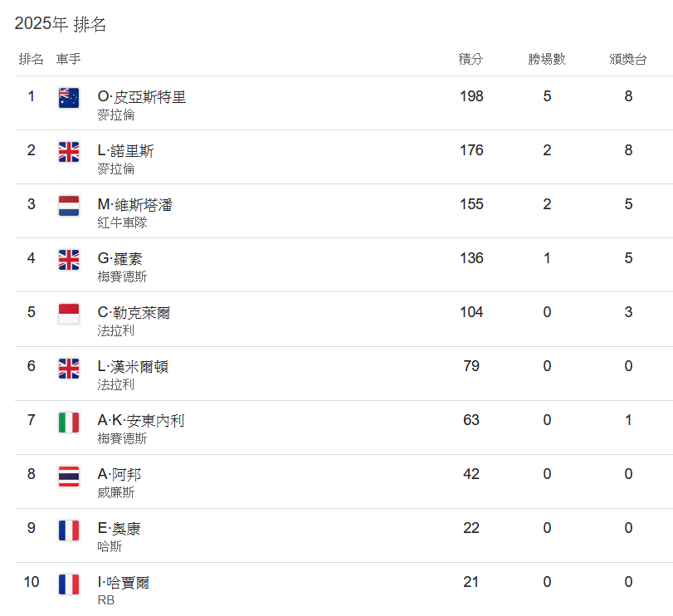Click the UK flag beside G·羅素

(69, 260)
